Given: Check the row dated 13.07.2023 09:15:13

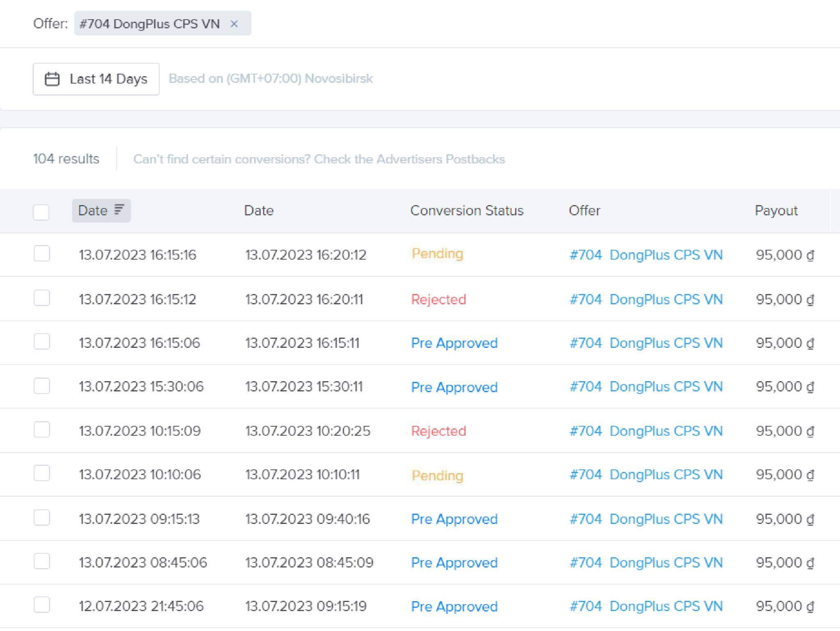Looking at the screenshot, I should (x=42, y=517).
